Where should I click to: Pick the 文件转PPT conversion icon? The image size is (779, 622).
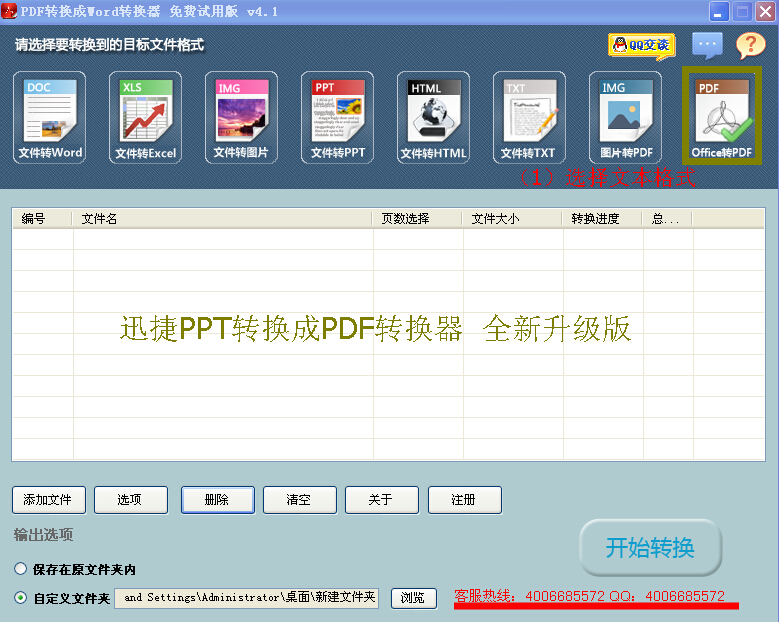tap(338, 118)
